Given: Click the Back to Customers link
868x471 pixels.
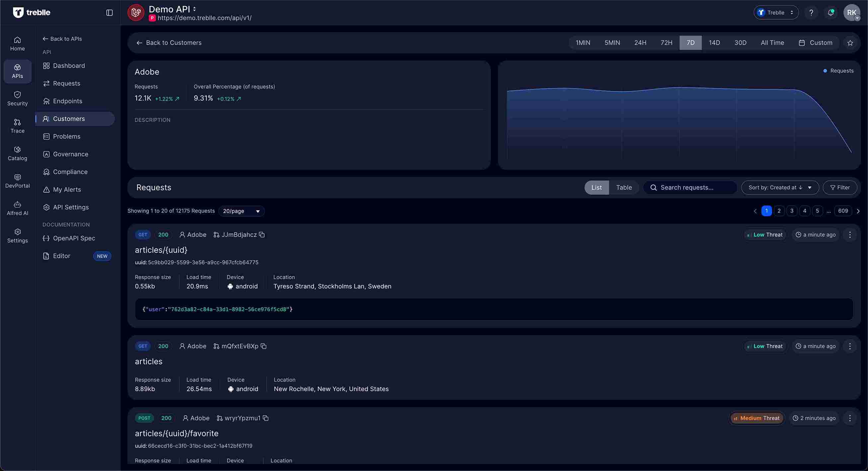Looking at the screenshot, I should [169, 42].
